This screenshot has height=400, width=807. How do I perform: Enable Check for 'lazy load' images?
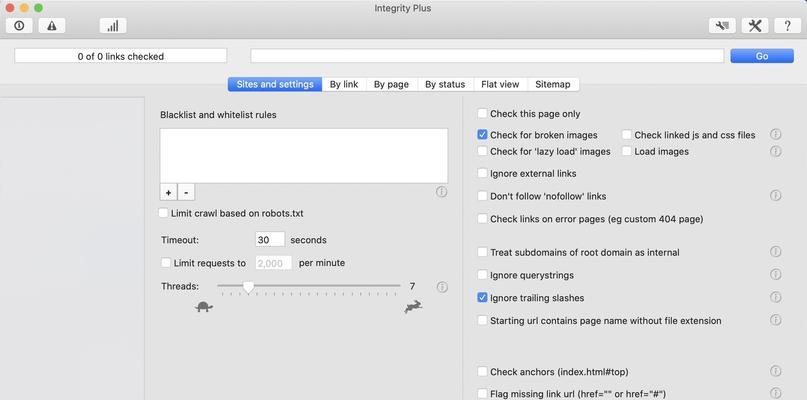(x=482, y=151)
